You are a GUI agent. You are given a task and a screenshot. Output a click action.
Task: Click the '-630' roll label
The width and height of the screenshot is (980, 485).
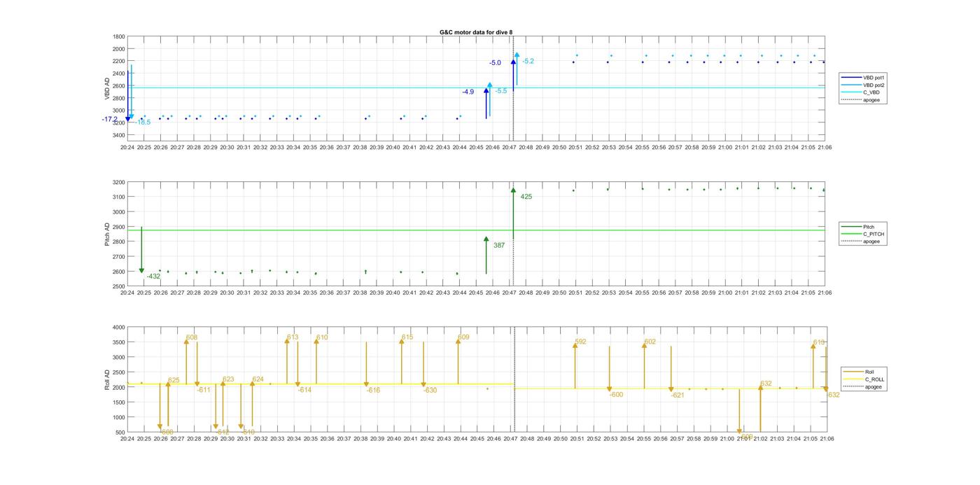click(430, 391)
